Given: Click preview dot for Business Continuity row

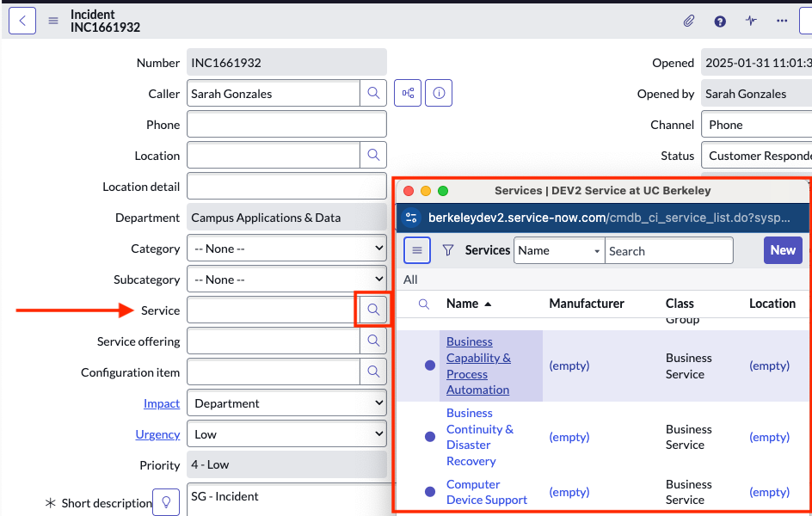Looking at the screenshot, I should pyautogui.click(x=430, y=437).
